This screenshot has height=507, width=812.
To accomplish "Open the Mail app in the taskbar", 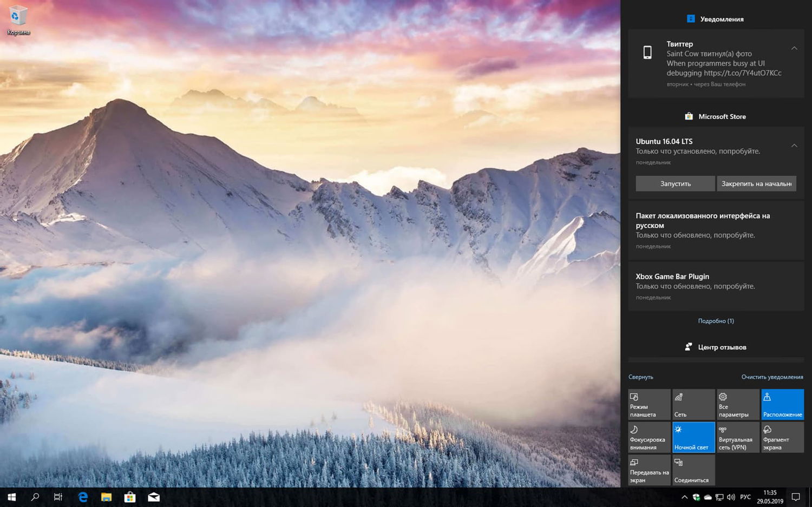I will pos(154,497).
